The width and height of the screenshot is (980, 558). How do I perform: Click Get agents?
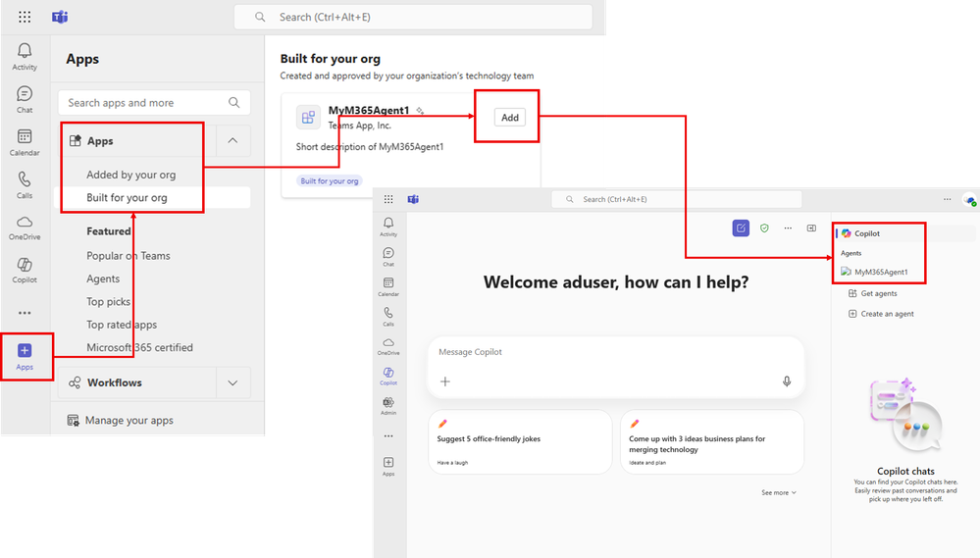[872, 293]
